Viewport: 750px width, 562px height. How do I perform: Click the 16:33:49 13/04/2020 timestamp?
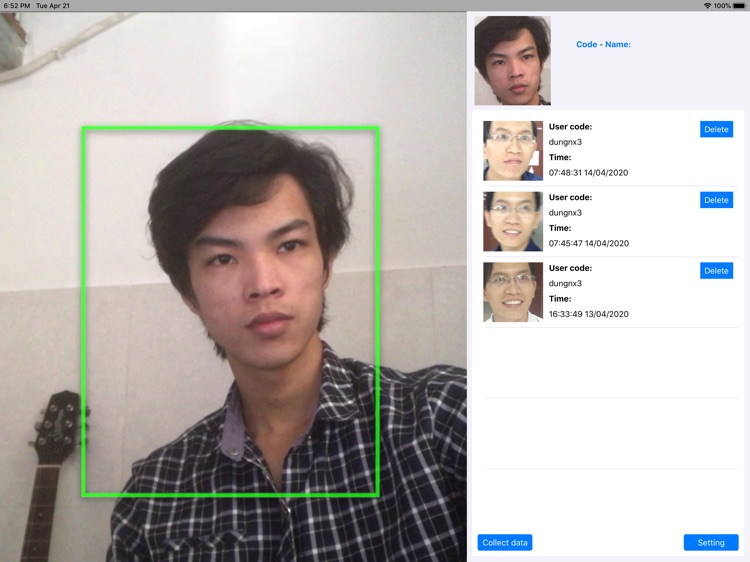(x=589, y=315)
